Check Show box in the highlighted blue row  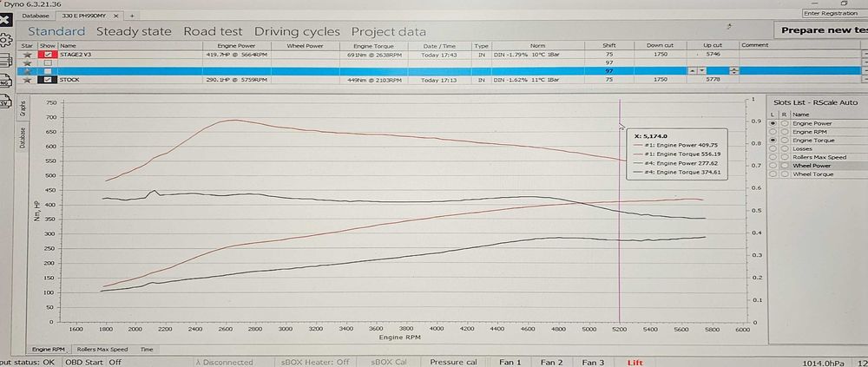point(48,71)
